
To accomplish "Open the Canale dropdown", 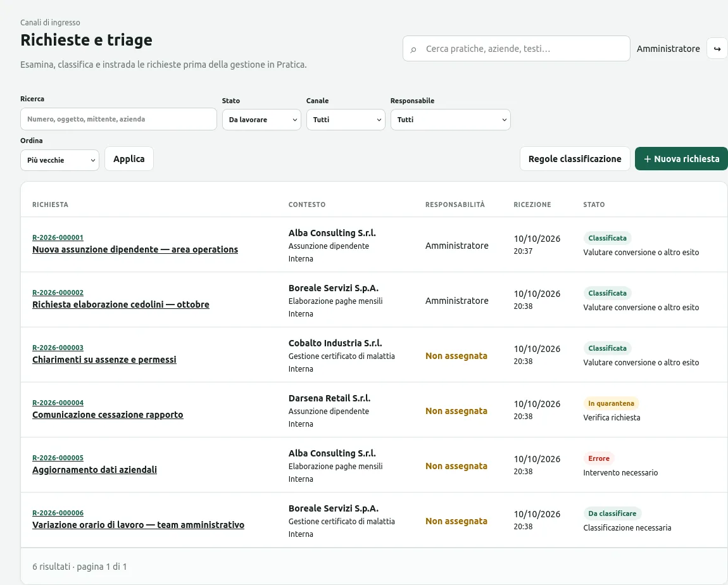I will pos(346,120).
